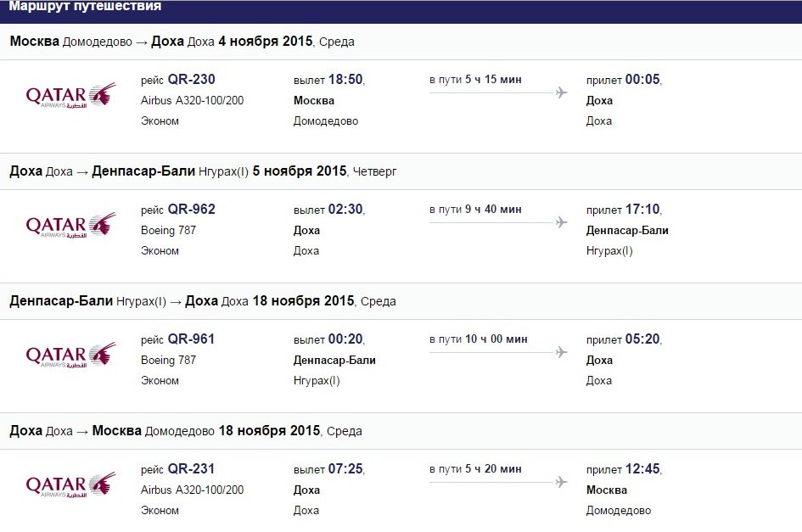The height and width of the screenshot is (532, 802).
Task: Click the Qatar Airways logo for flight QR-230
Action: (x=70, y=95)
